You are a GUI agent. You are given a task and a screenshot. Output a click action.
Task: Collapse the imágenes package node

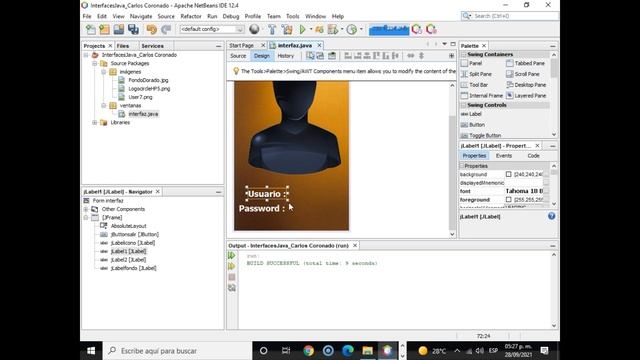point(104,72)
